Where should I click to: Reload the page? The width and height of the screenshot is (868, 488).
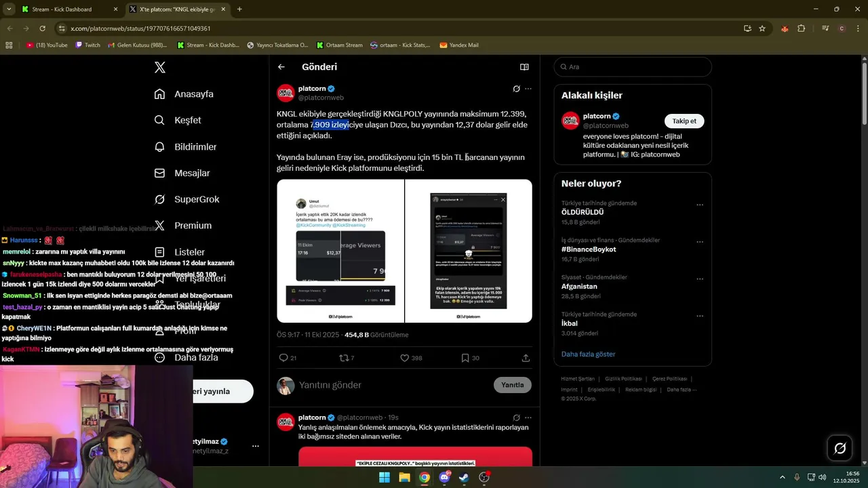[x=42, y=28]
